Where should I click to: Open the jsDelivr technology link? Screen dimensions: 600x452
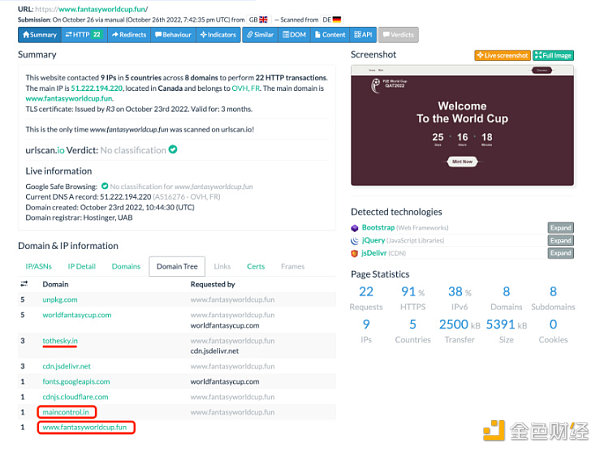(374, 253)
